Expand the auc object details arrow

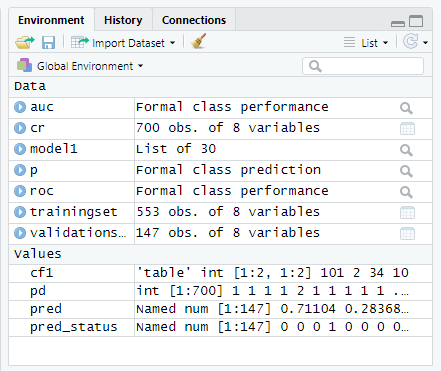(20, 107)
